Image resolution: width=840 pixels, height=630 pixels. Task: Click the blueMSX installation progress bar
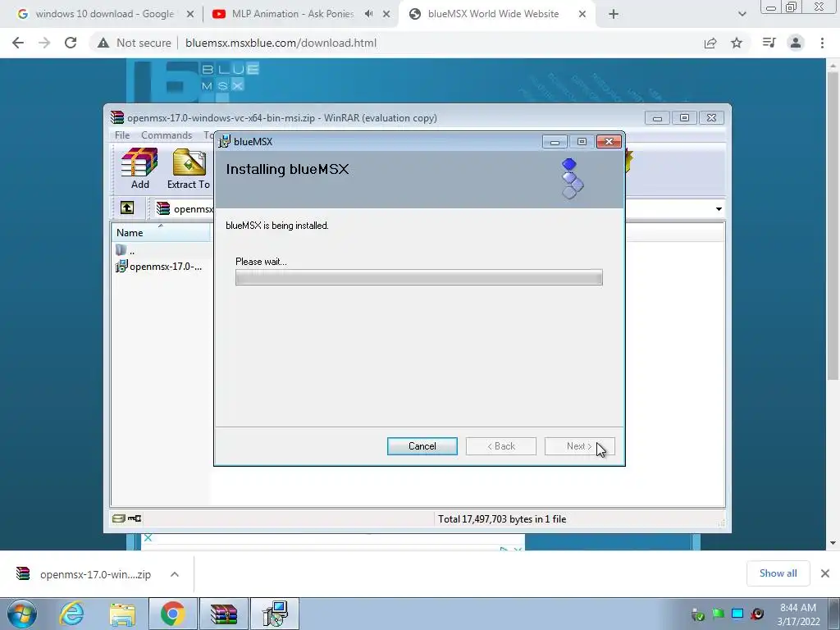pyautogui.click(x=419, y=277)
